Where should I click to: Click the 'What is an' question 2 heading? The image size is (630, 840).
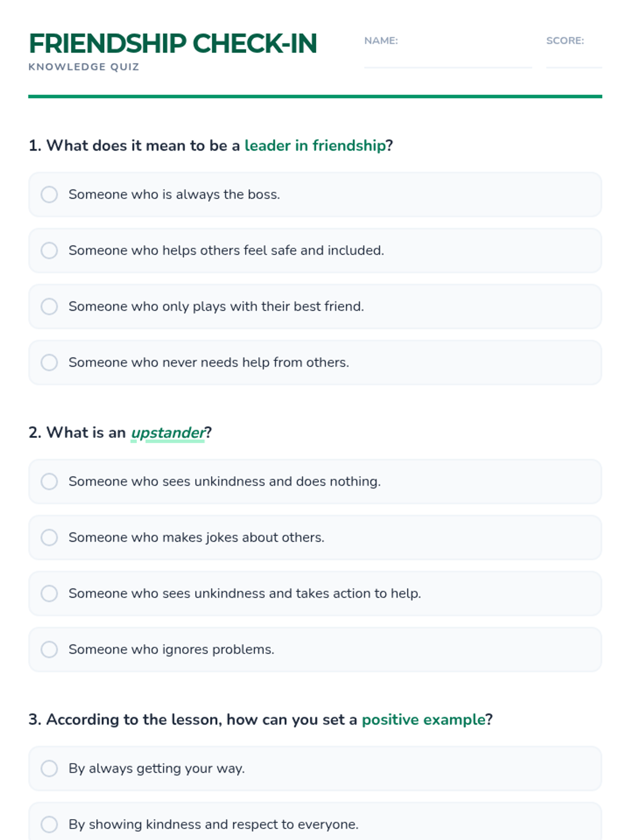77,433
